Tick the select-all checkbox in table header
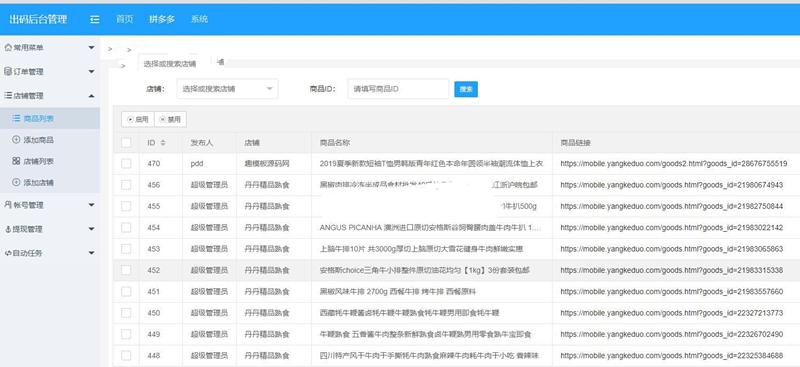Screen dimensions: 800x367 [126, 143]
